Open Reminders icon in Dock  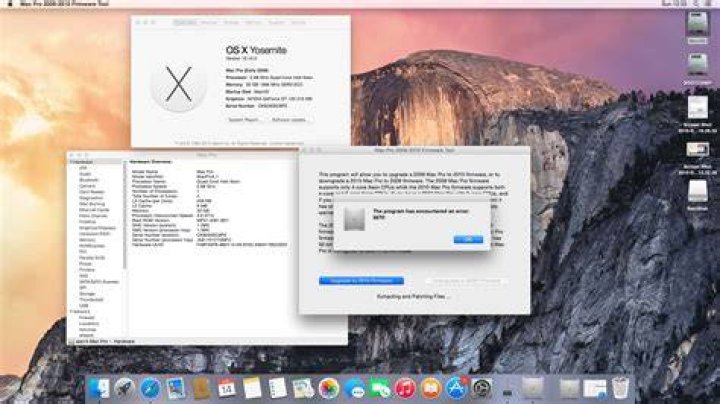[277, 389]
